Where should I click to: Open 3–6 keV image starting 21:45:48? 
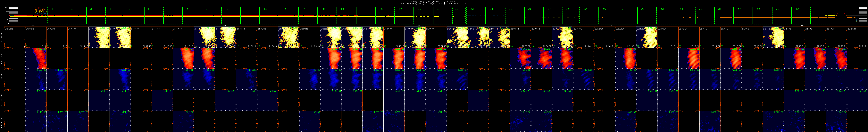click(x=120, y=37)
